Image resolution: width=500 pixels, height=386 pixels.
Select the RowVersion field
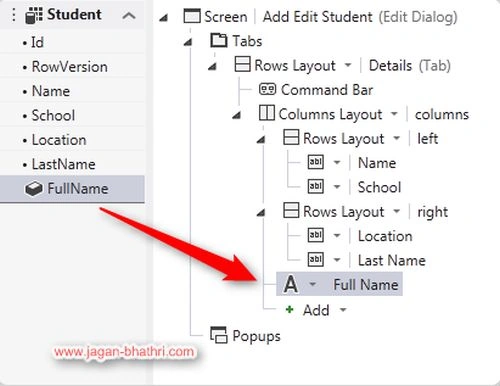pyautogui.click(x=72, y=67)
